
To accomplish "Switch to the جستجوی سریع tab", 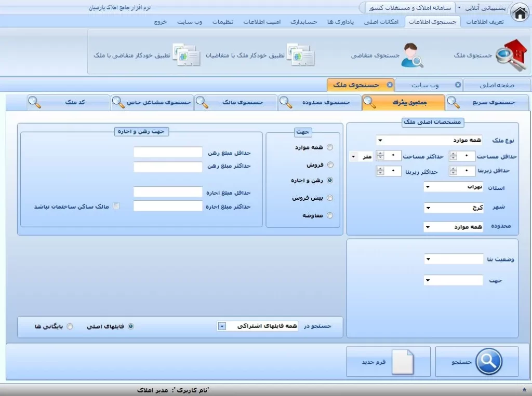I will click(x=487, y=103).
